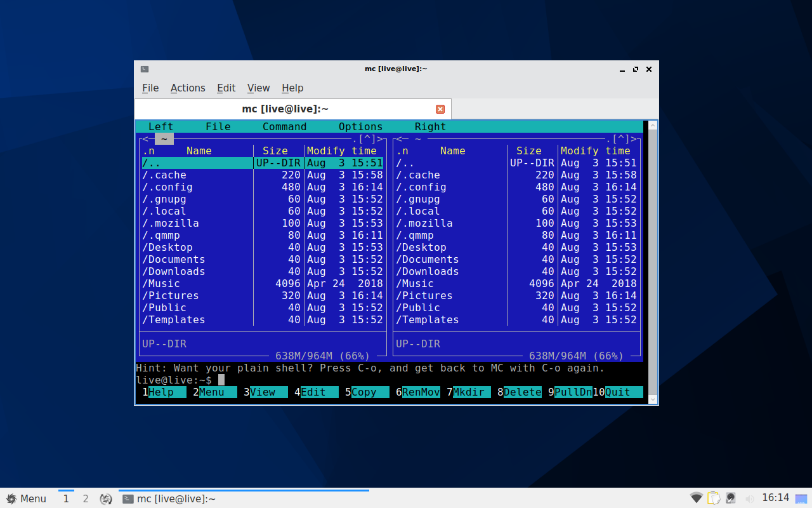The height and width of the screenshot is (508, 812).
Task: Click the show desktop icon in taskbar
Action: tap(802, 498)
